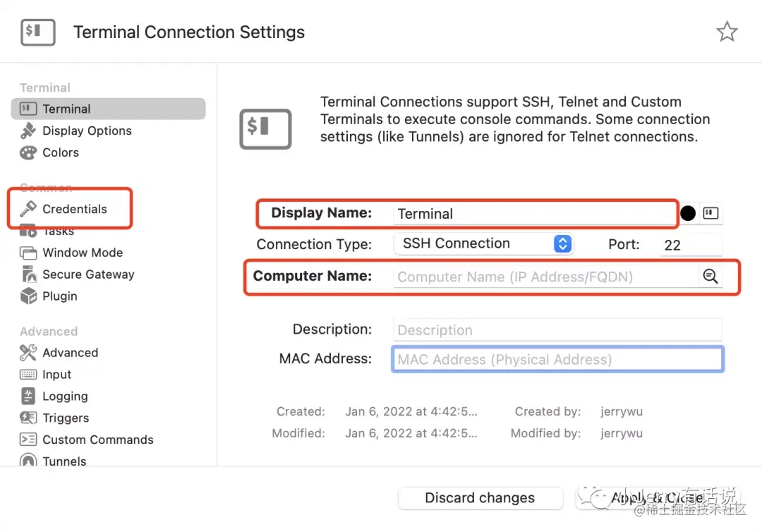762x532 pixels.
Task: Open the Plugin settings section
Action: pos(59,296)
